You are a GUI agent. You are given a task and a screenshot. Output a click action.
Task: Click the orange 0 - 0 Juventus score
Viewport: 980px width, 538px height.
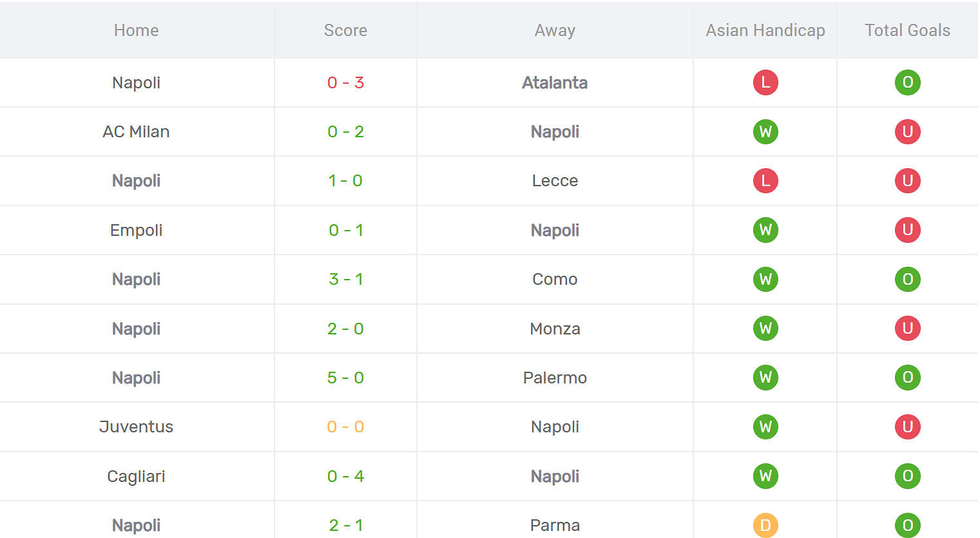pyautogui.click(x=345, y=427)
